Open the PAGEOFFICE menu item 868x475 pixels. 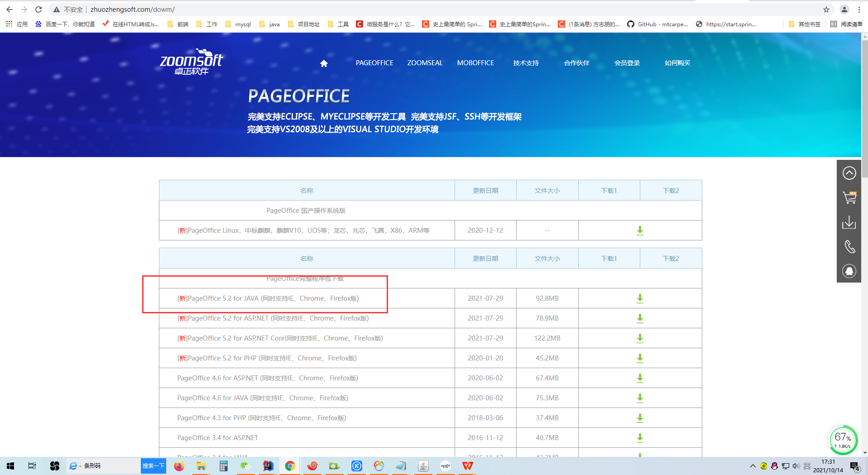pos(374,63)
